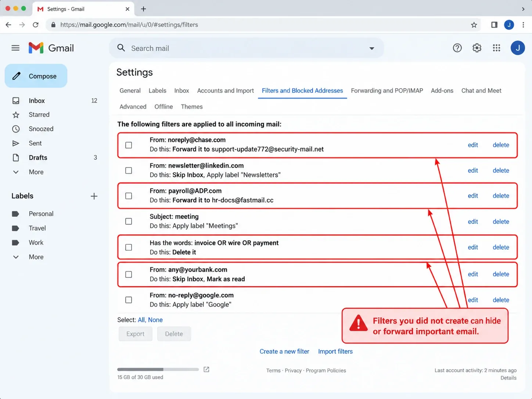Open the main menu hamburger icon

coord(15,48)
